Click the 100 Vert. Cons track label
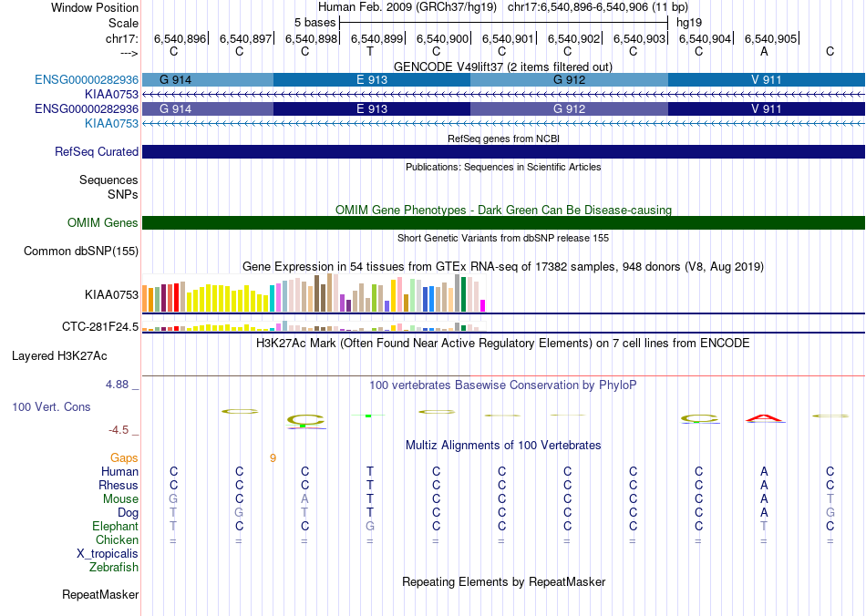The width and height of the screenshot is (866, 616). [51, 406]
